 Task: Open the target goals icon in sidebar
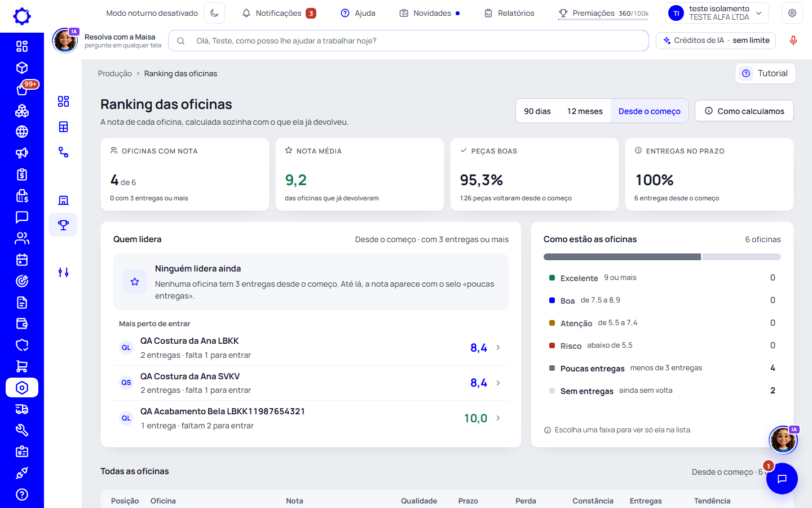click(22, 281)
